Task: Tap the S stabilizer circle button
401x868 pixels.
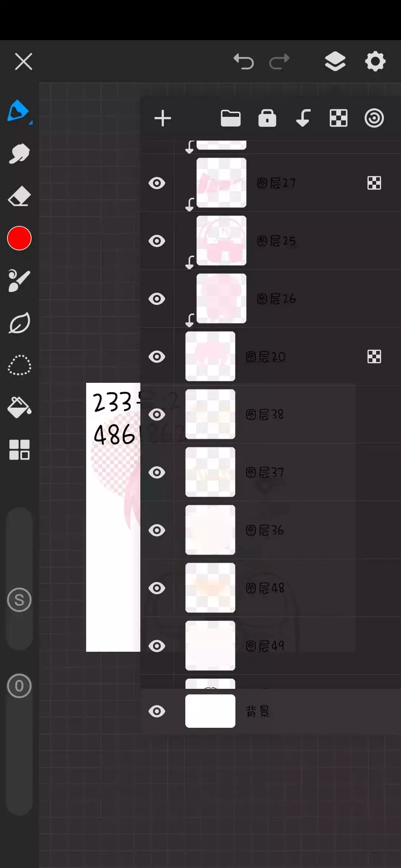Action: [19, 600]
